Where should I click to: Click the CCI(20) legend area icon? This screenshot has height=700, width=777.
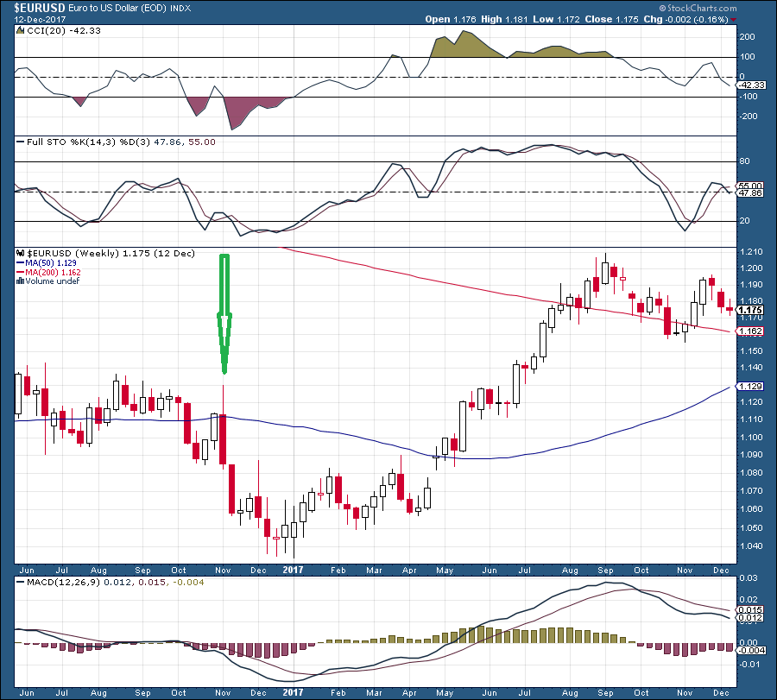coord(20,30)
